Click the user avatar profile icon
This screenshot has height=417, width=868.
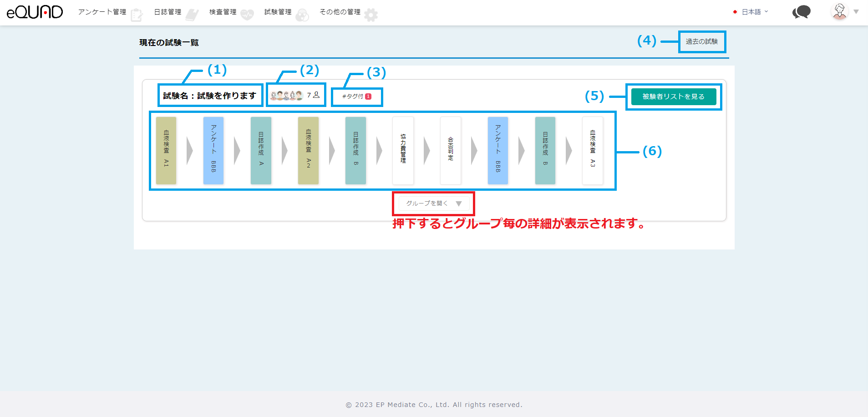point(839,12)
